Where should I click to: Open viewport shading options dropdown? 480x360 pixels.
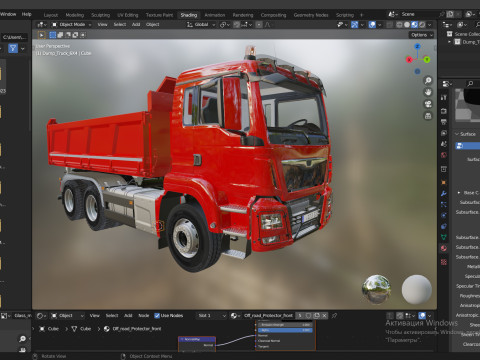(x=430, y=25)
